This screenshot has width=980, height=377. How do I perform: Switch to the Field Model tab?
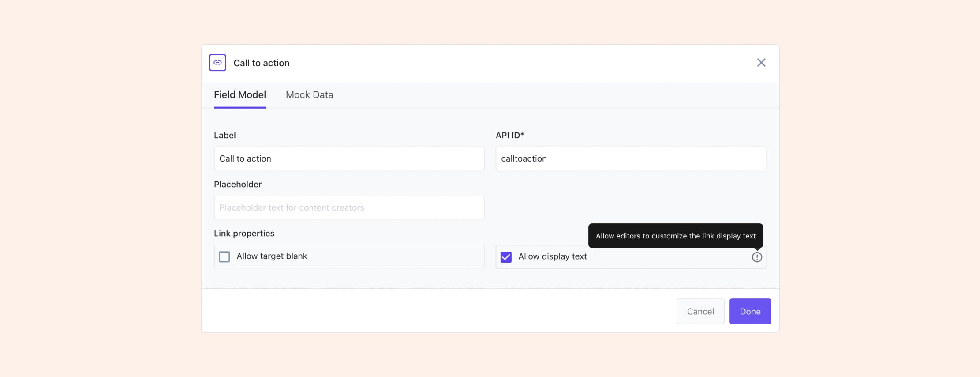click(x=240, y=95)
